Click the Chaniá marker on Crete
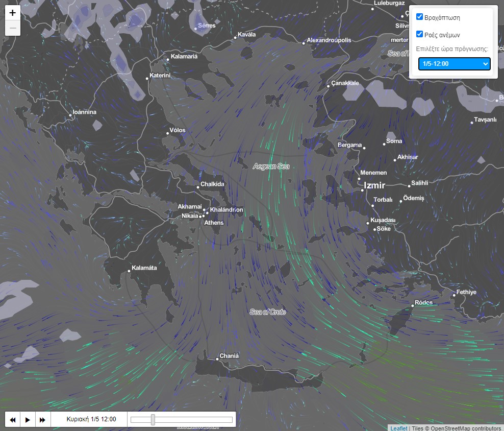The image size is (504, 431). click(218, 359)
